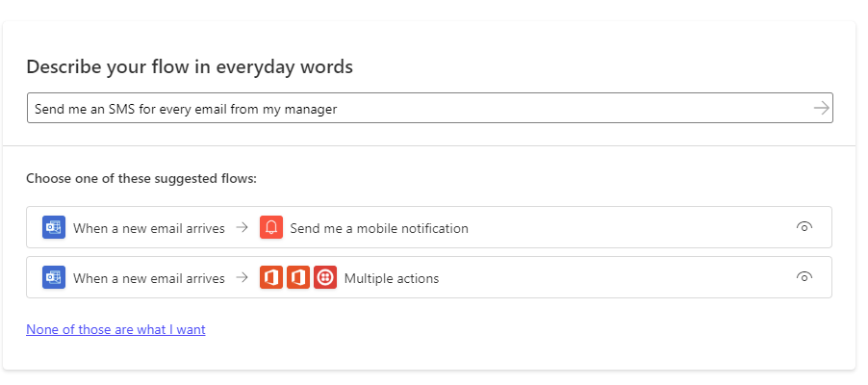This screenshot has height=385, width=868.
Task: Preview the mobile notification flow via eye icon
Action: pyautogui.click(x=804, y=227)
